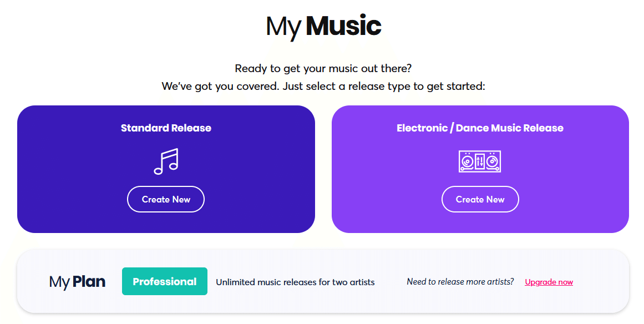
Task: Click the My Plan heading
Action: tap(77, 282)
